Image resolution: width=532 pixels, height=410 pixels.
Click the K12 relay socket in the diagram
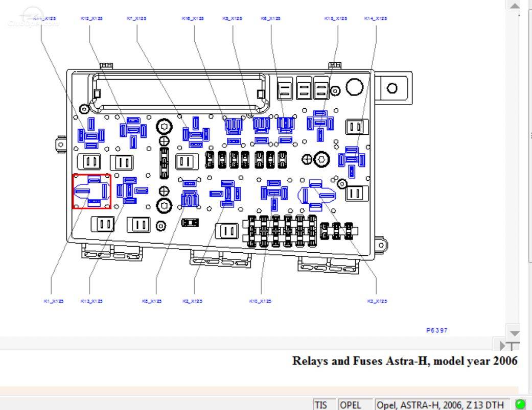133,132
